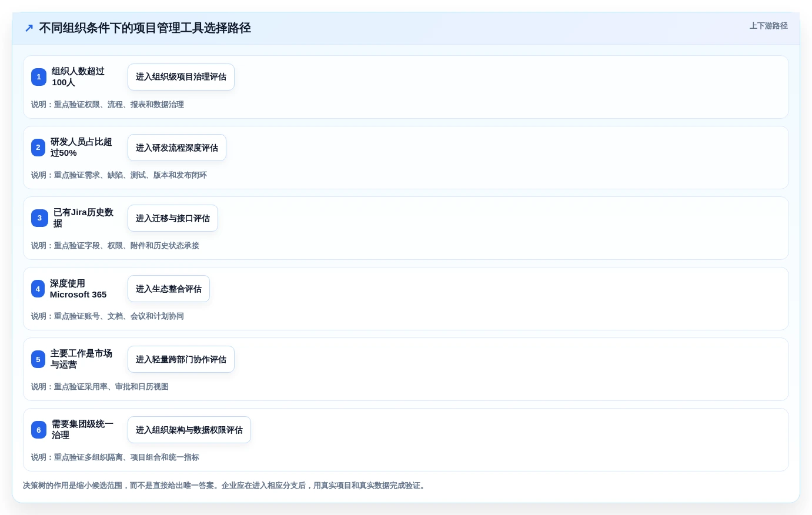Screen dimensions: 812x515
Task: Click note about 权限、流程、报表和数据治理
Action: (x=108, y=105)
